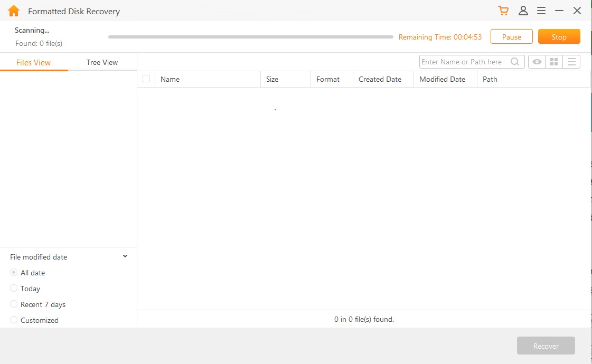
Task: Toggle the preview eye icon
Action: tap(537, 62)
